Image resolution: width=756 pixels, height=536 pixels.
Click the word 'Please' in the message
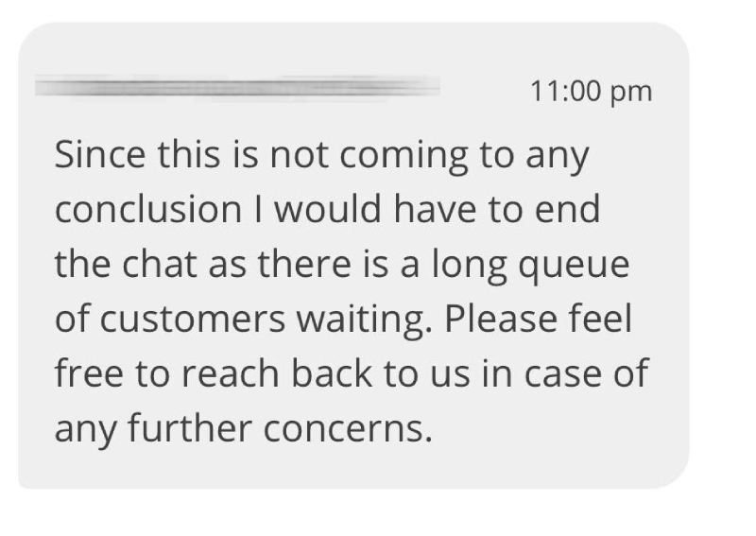tap(501, 319)
